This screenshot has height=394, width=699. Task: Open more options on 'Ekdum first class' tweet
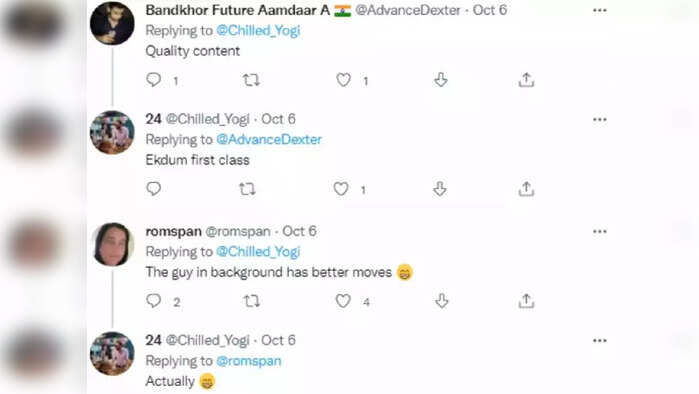(600, 119)
